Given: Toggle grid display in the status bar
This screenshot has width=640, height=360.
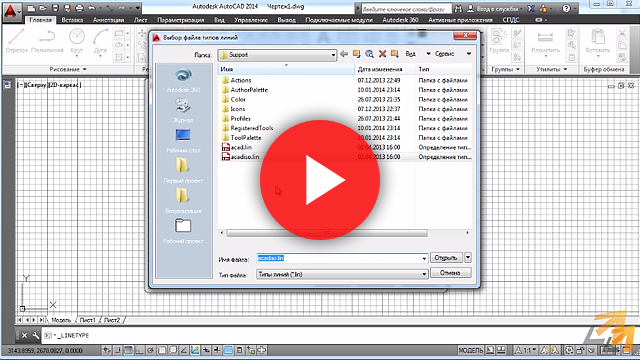Looking at the screenshot, I should [128, 350].
